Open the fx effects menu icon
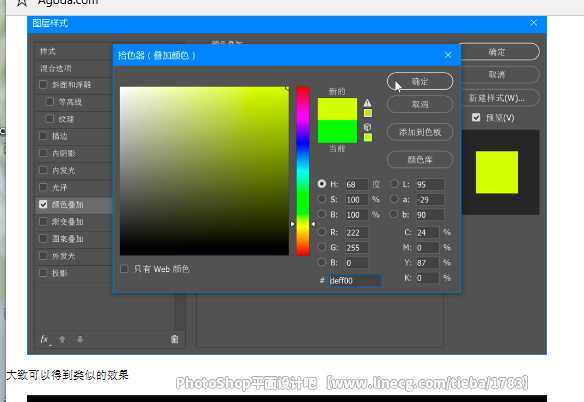This screenshot has height=402, width=584. tap(45, 339)
